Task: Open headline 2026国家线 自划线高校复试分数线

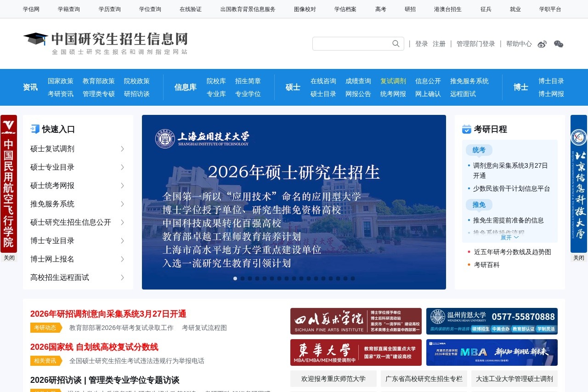Action: click(x=94, y=347)
